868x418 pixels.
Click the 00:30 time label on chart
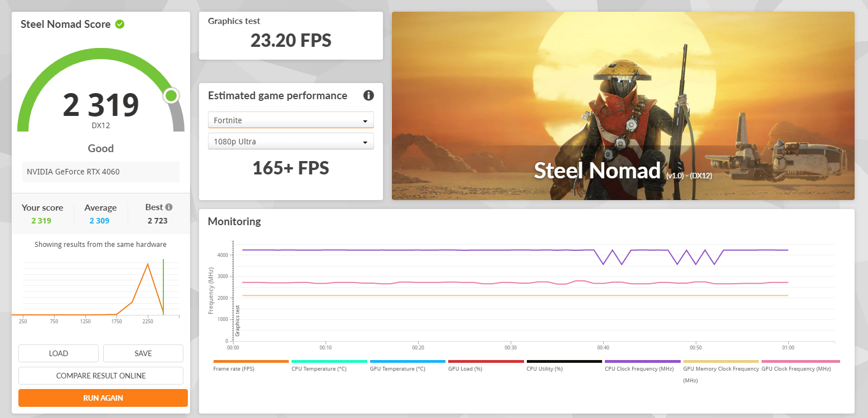pos(511,348)
